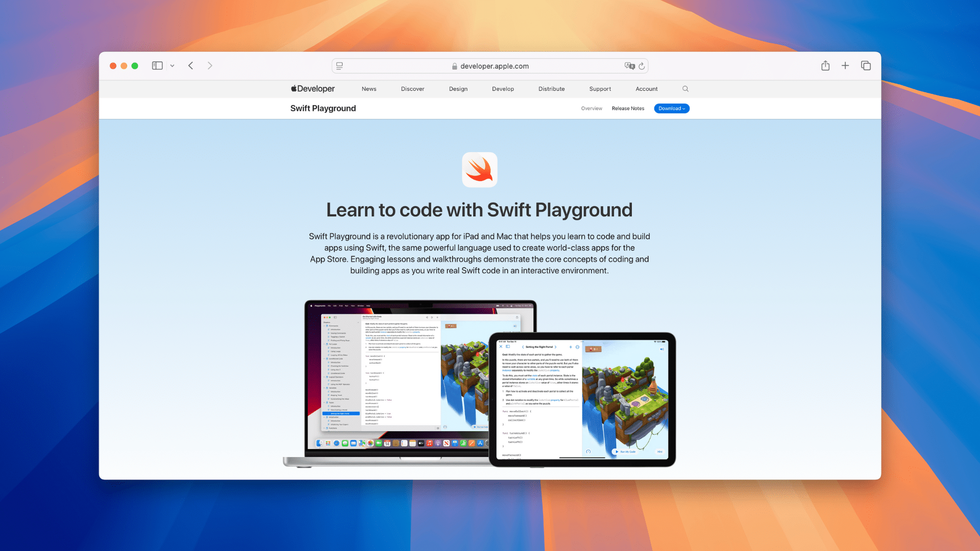
Task: Open the Account menu
Action: (x=646, y=89)
